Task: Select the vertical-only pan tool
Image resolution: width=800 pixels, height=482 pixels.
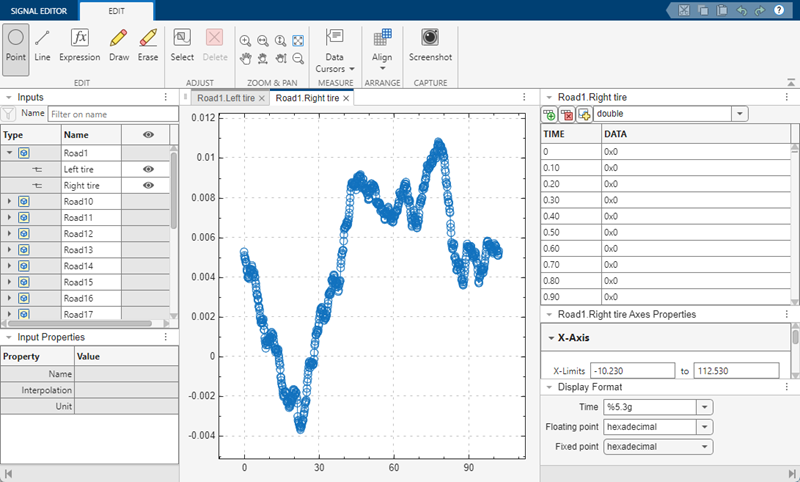Action: pos(281,58)
